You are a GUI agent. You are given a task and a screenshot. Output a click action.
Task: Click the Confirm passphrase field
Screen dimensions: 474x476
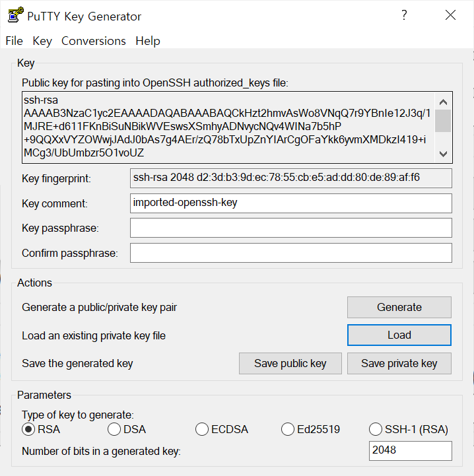click(291, 253)
